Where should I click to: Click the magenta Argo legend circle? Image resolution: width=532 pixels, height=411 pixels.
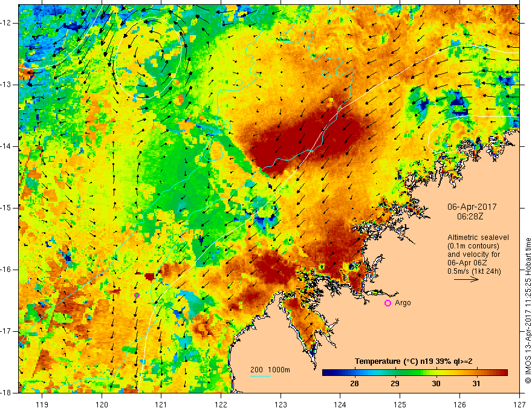(388, 303)
